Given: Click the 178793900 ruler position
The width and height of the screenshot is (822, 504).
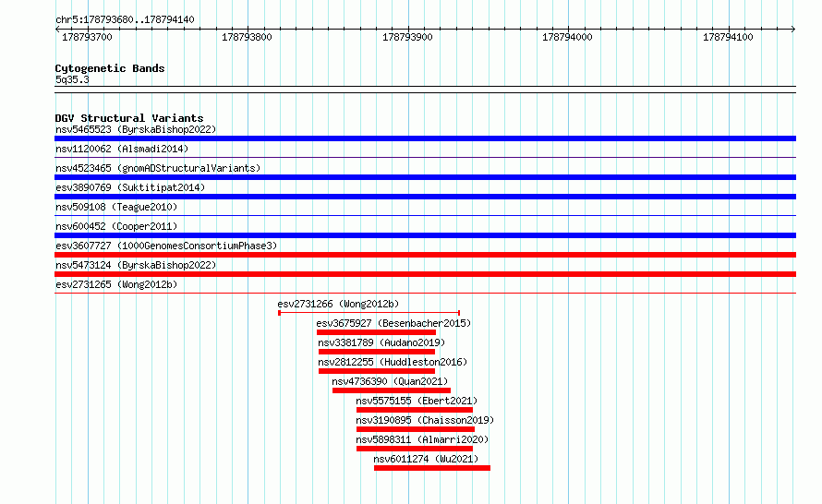Looking at the screenshot, I should point(407,37).
